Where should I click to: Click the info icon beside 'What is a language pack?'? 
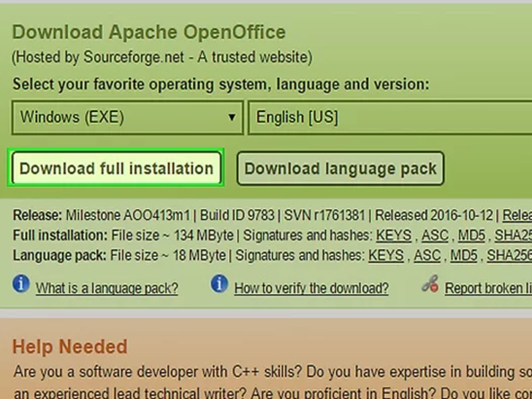point(21,284)
